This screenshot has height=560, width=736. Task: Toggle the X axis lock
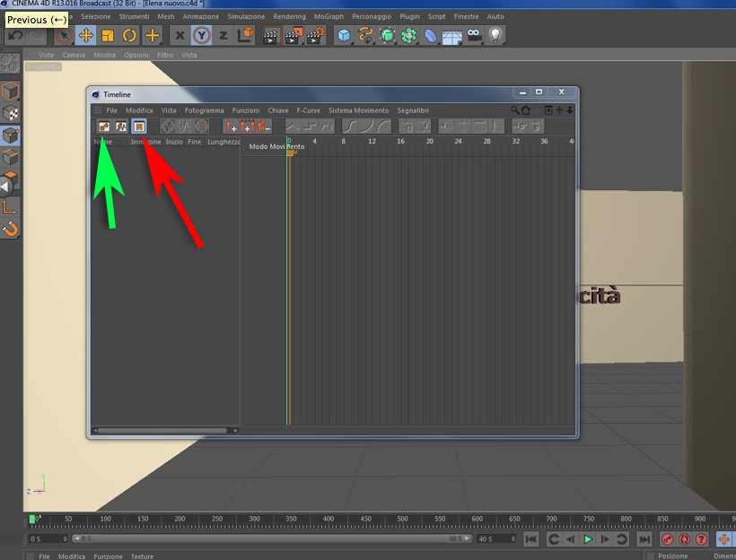(180, 35)
